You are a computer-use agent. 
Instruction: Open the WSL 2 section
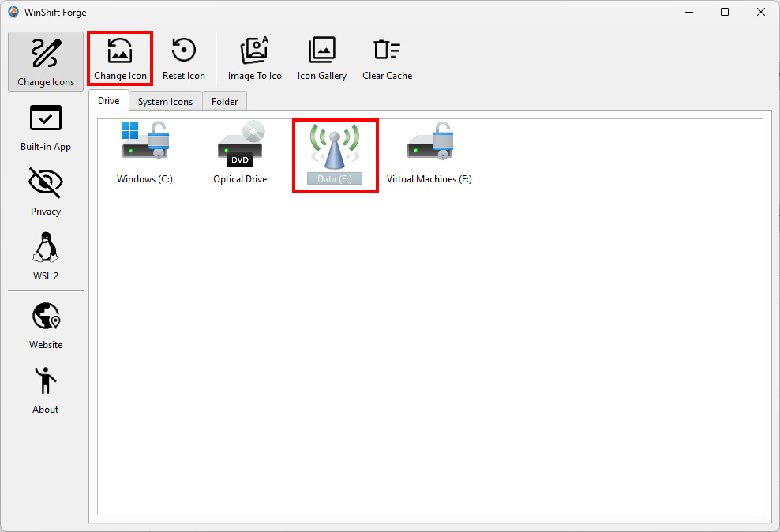tap(46, 257)
